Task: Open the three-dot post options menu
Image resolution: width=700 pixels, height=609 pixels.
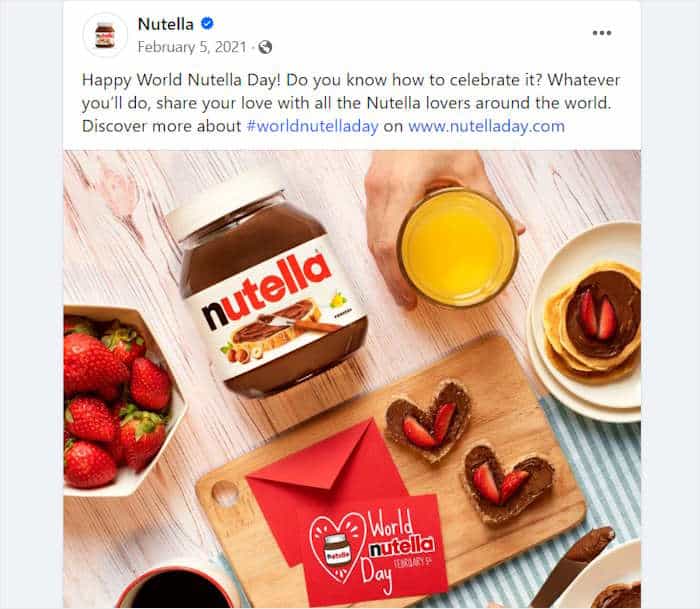Action: (601, 33)
